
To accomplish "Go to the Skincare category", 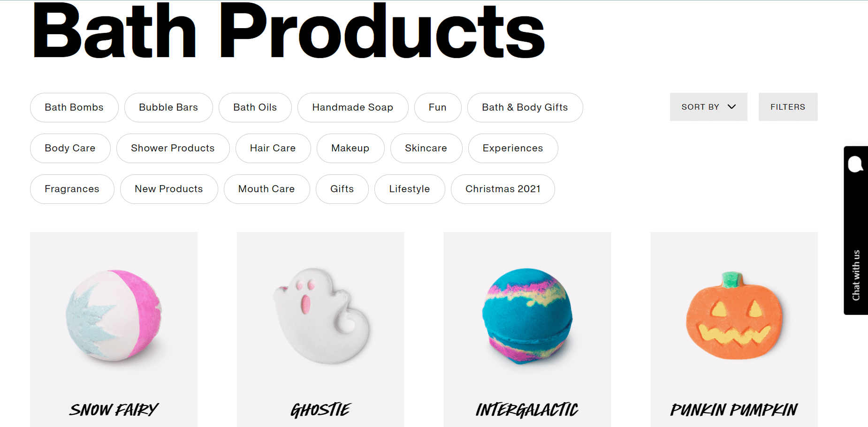I will pyautogui.click(x=426, y=148).
